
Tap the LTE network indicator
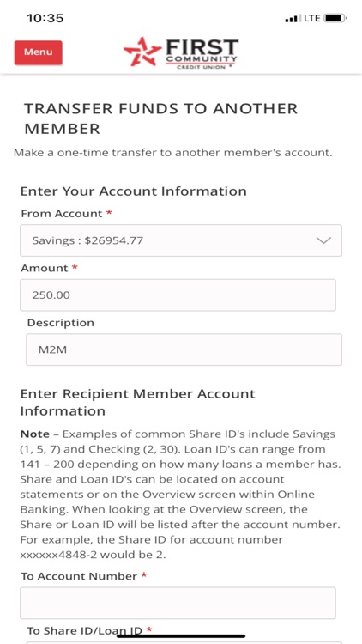pyautogui.click(x=312, y=19)
